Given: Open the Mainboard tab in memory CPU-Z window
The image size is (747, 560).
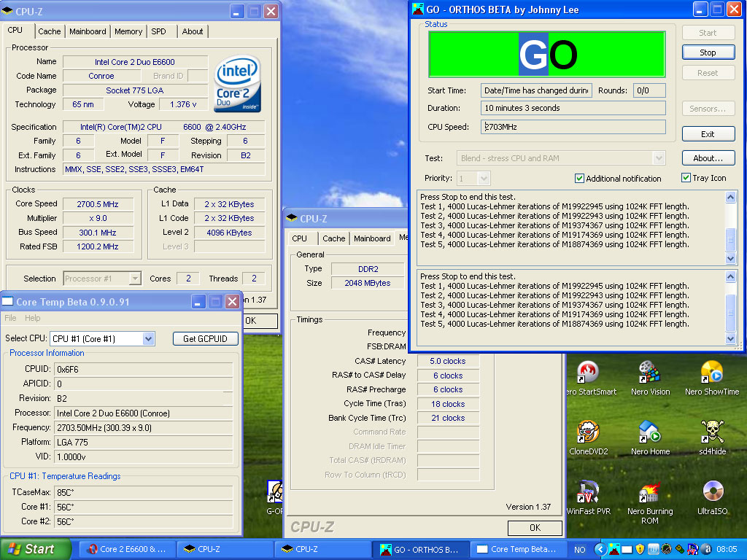Looking at the screenshot, I should (x=372, y=238).
